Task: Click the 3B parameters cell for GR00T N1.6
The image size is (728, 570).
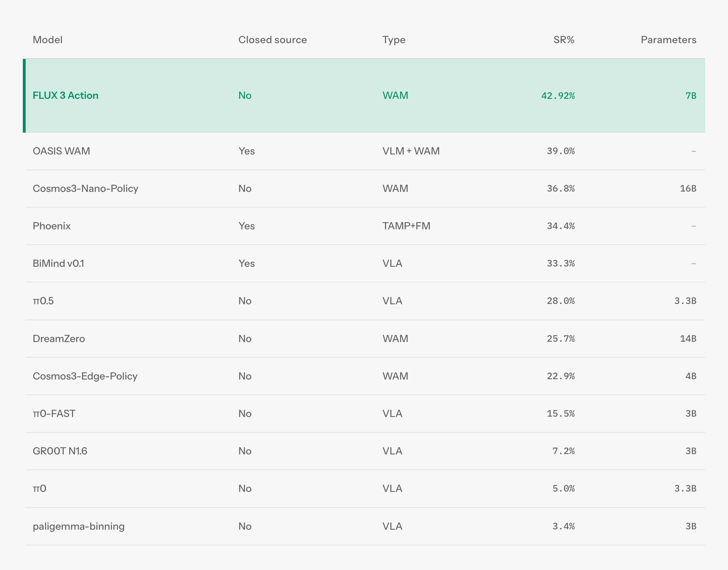Action: click(691, 451)
